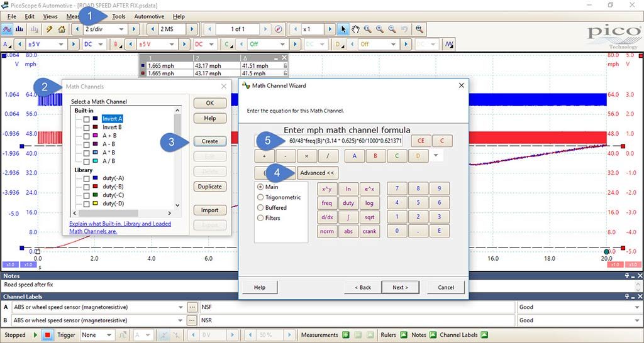Screen dimensions: 644x343
Task: Click green Start capture play icon
Action: coord(35,335)
